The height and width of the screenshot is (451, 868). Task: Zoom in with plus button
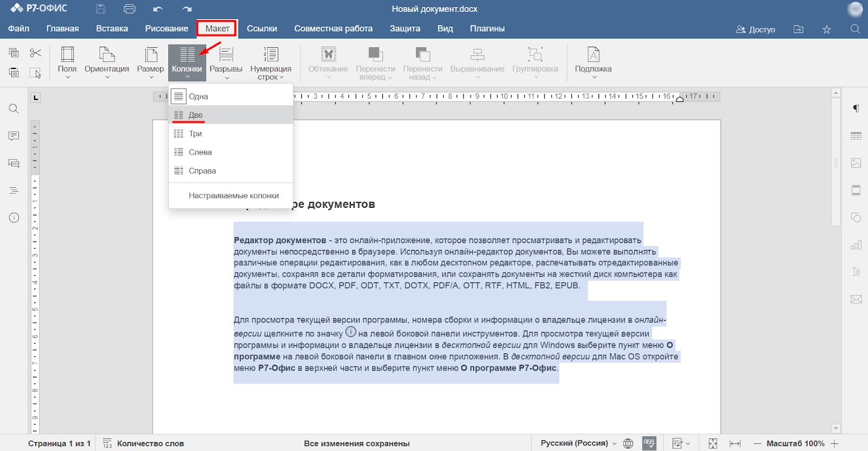pos(834,443)
